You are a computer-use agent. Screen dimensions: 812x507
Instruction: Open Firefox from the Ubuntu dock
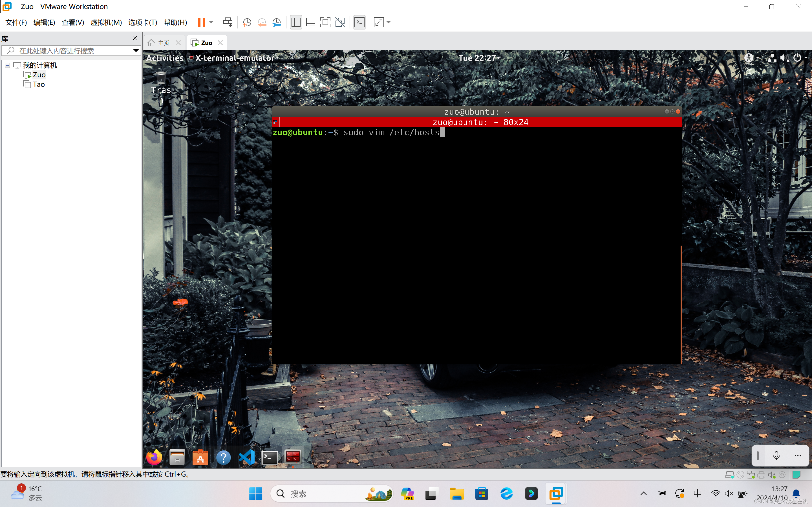pos(154,457)
